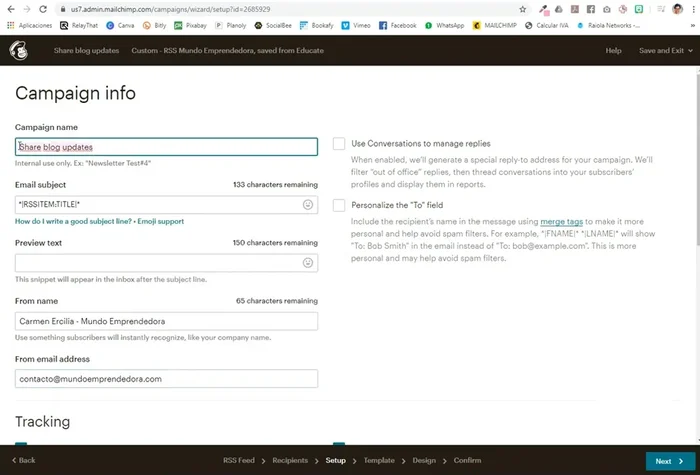
Task: Open the Save and Exit dropdown
Action: (666, 50)
